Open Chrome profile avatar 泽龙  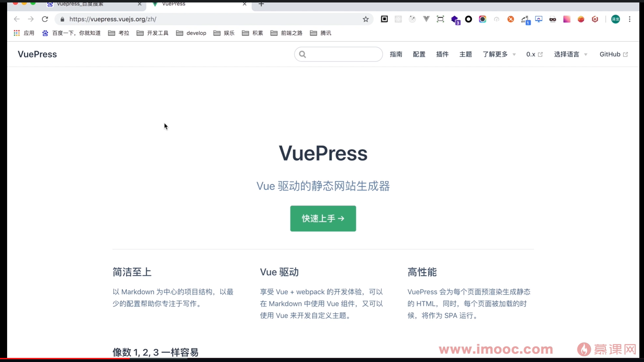(x=616, y=19)
